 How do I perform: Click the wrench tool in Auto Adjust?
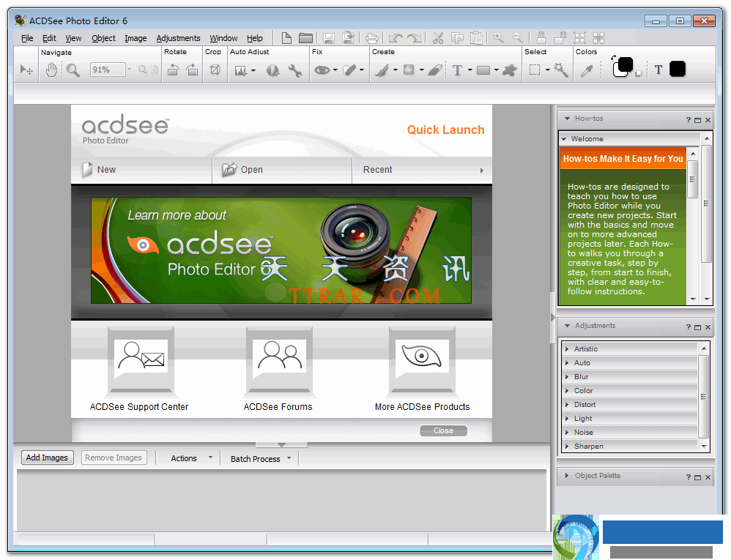(294, 70)
